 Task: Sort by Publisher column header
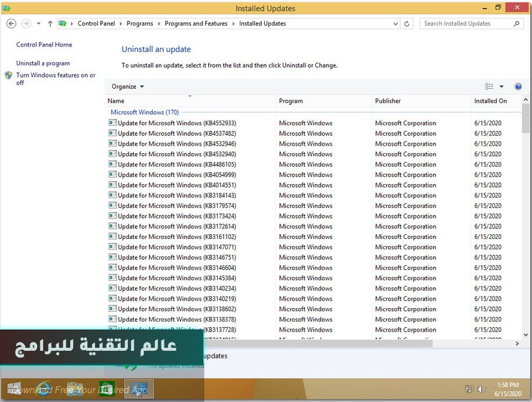pyautogui.click(x=421, y=101)
